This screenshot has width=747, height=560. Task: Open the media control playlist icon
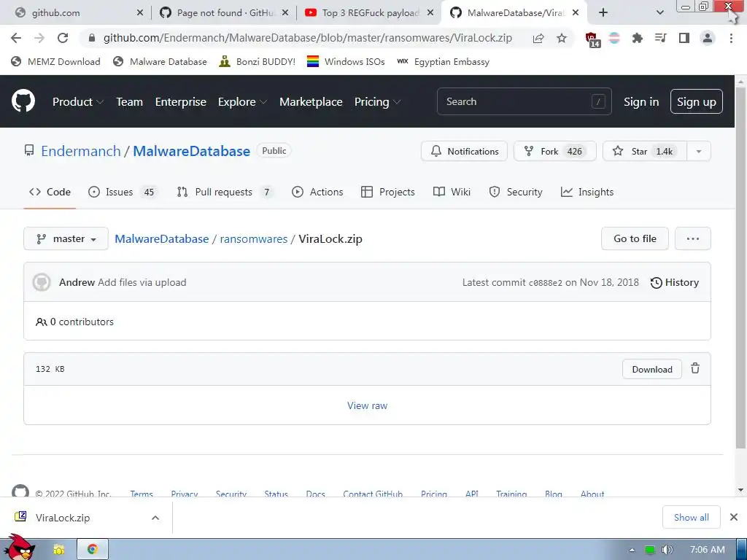point(660,38)
